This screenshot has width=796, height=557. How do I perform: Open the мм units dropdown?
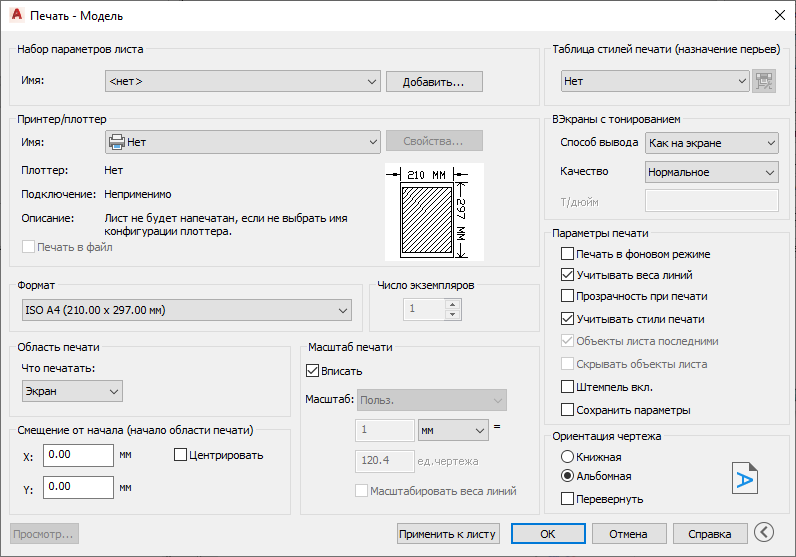click(453, 430)
